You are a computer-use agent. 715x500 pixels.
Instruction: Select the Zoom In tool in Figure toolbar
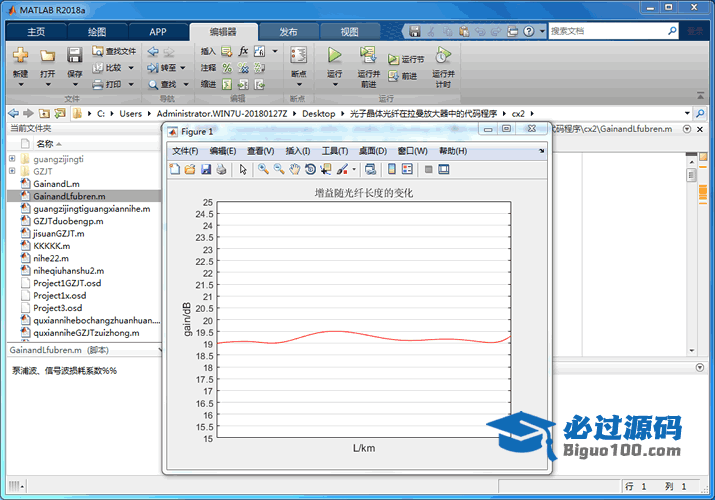(x=264, y=170)
